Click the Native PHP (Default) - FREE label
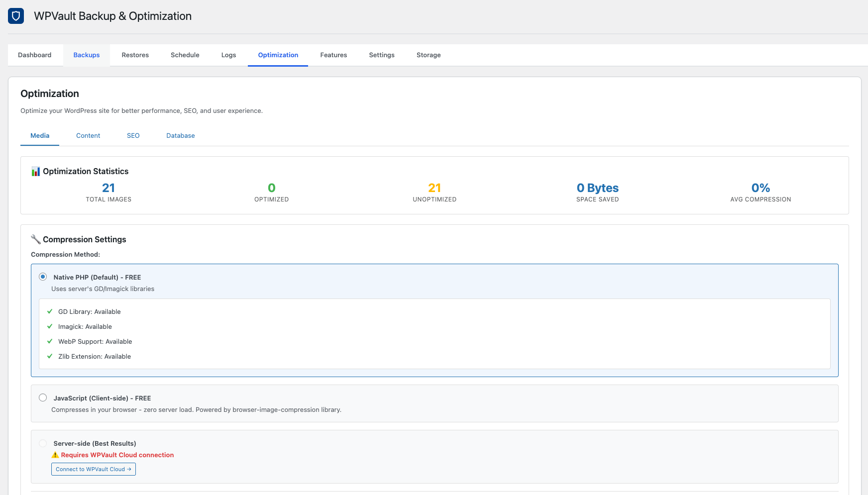868x495 pixels. point(98,278)
